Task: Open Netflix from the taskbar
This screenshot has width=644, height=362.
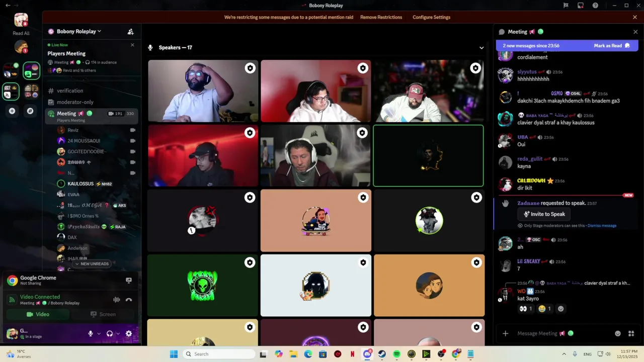Action: point(352,354)
